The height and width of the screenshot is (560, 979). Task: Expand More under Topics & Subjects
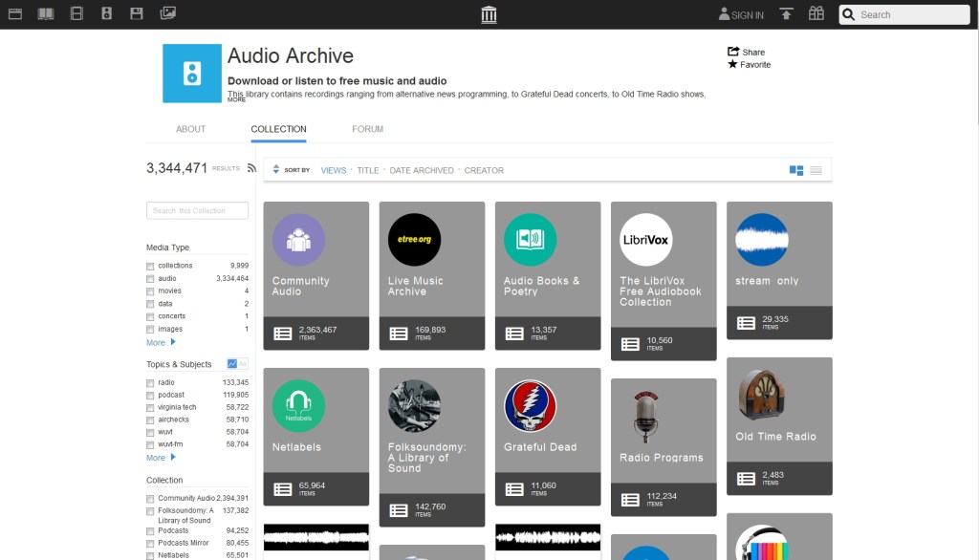click(160, 458)
